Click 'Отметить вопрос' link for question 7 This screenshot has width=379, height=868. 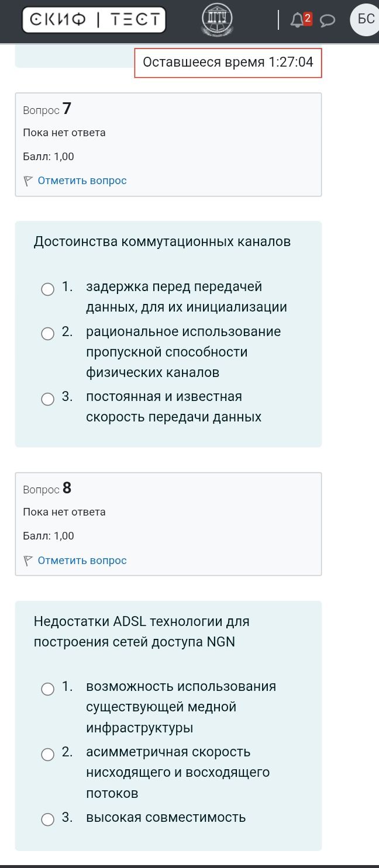coord(82,181)
